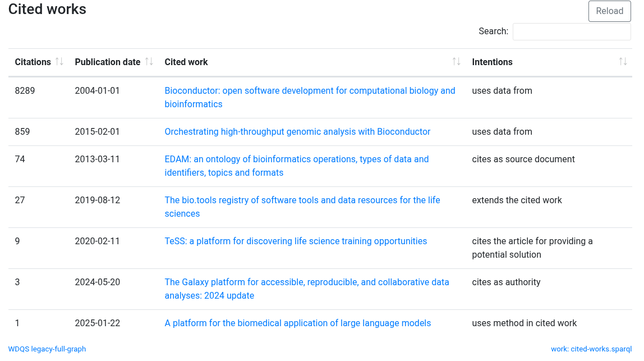644x361 pixels.
Task: Sort by Cited work arrows icon
Action: pos(456,62)
